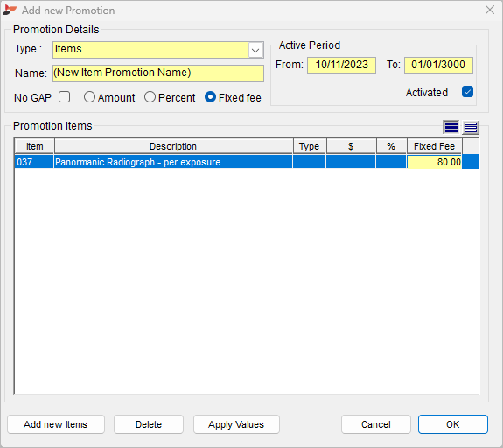
Task: Click the Delete button
Action: [x=149, y=424]
